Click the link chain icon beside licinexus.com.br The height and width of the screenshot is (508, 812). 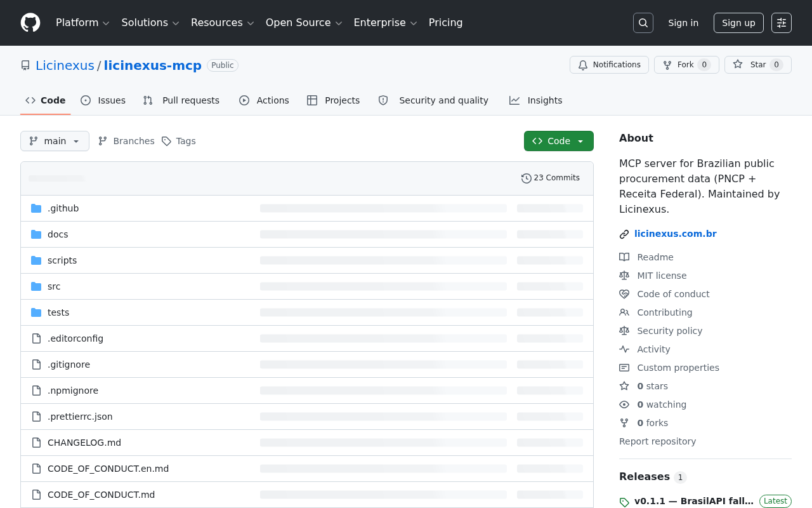point(624,234)
